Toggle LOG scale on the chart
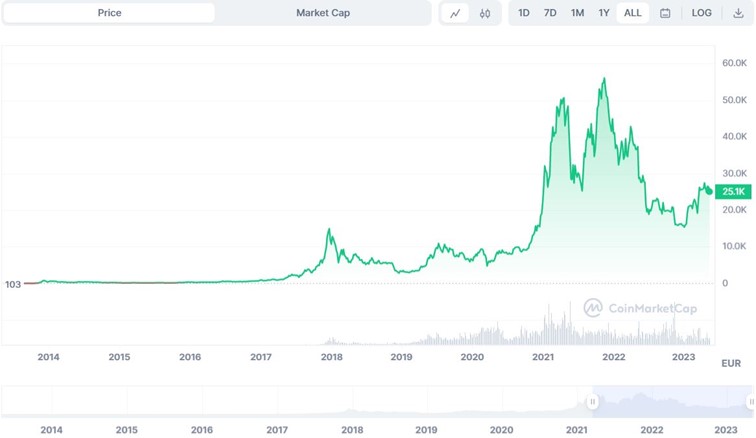The height and width of the screenshot is (438, 756). 702,13
